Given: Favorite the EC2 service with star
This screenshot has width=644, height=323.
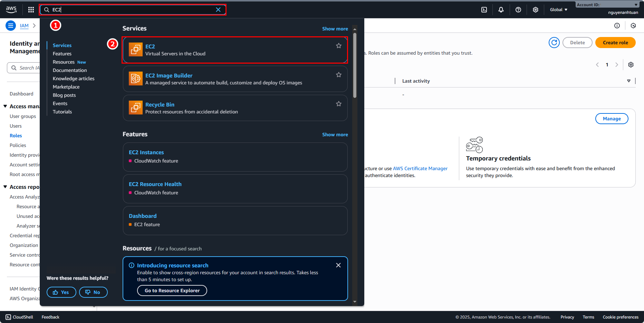Looking at the screenshot, I should click(339, 46).
